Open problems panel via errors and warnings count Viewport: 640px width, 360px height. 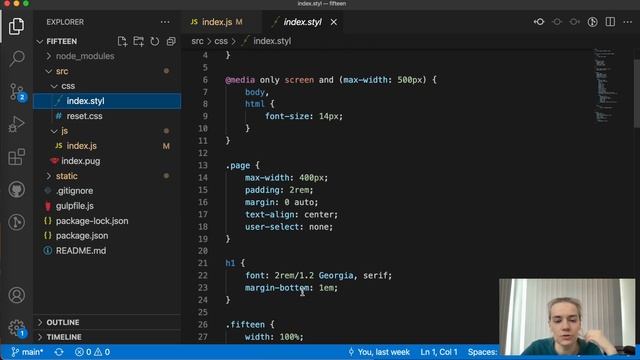pyautogui.click(x=92, y=352)
